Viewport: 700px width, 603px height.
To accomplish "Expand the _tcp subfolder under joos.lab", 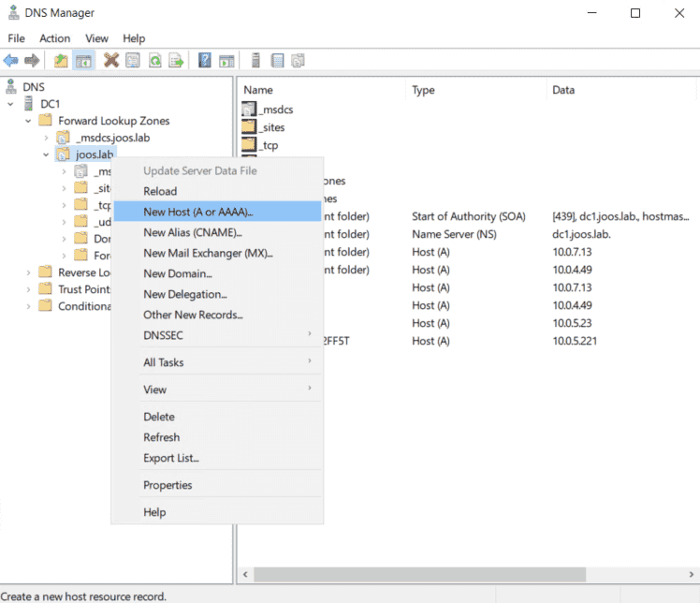I will 64,205.
